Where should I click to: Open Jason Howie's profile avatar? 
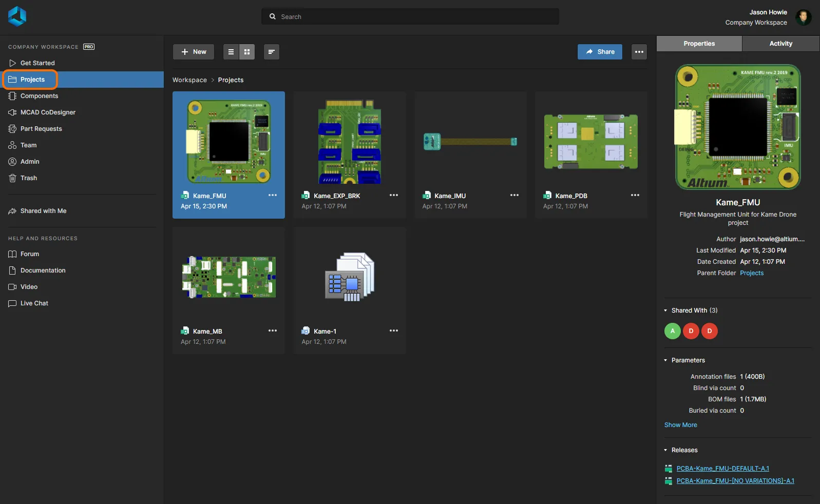point(803,17)
